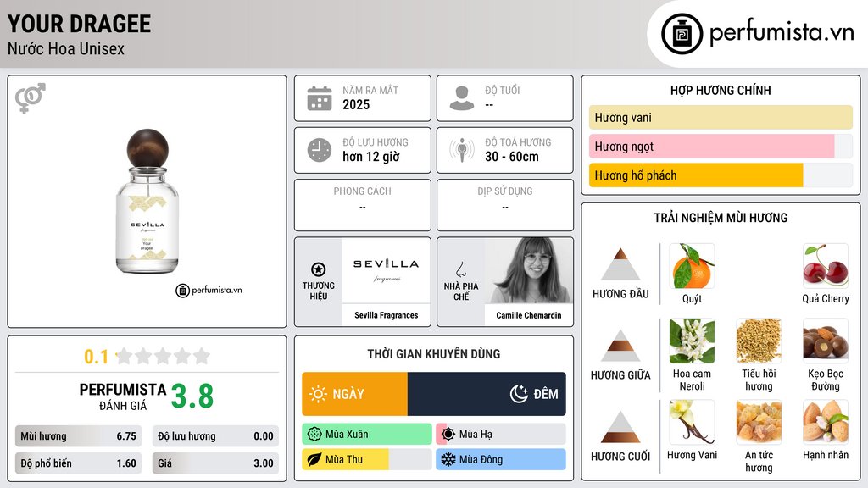
Task: Click the Trải nghiệm mùi hương heading
Action: 721,218
